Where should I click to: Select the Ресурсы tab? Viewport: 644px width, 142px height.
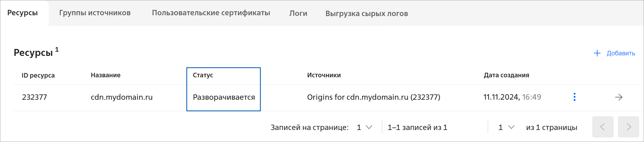point(22,13)
